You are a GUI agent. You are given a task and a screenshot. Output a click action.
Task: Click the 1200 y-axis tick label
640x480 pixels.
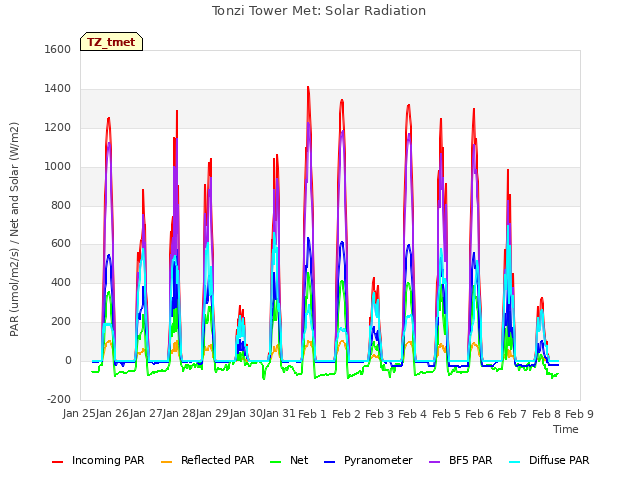tap(58, 128)
